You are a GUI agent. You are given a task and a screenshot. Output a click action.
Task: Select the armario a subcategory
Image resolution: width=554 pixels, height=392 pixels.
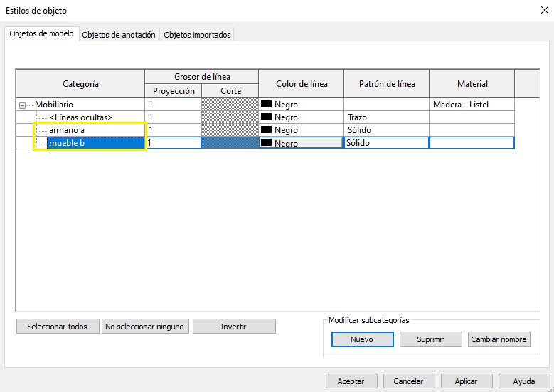(x=67, y=130)
